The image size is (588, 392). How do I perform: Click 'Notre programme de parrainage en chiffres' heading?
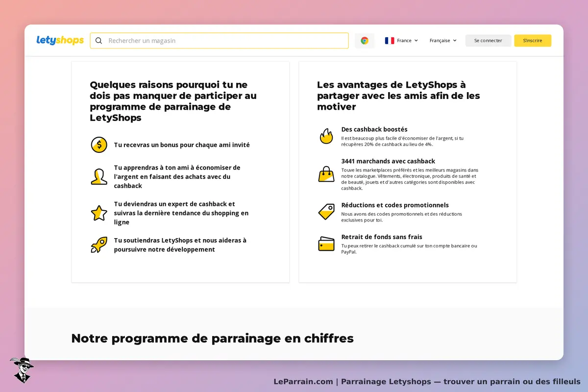(212, 339)
